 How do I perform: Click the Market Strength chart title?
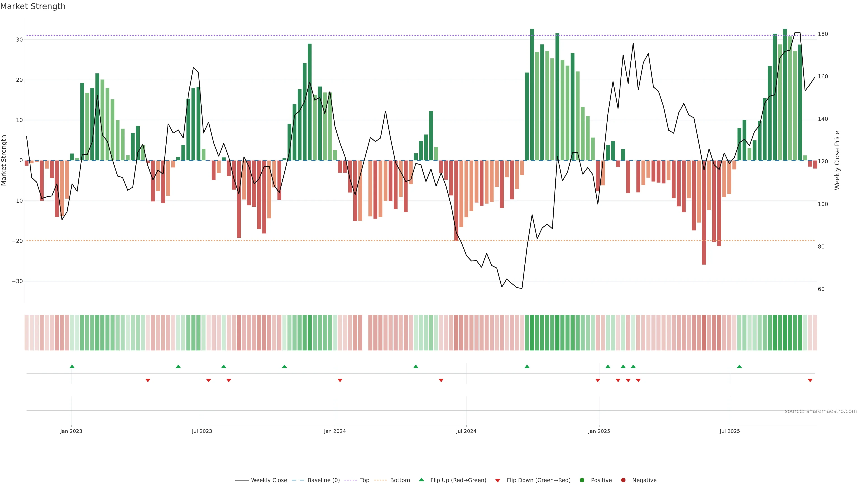33,6
